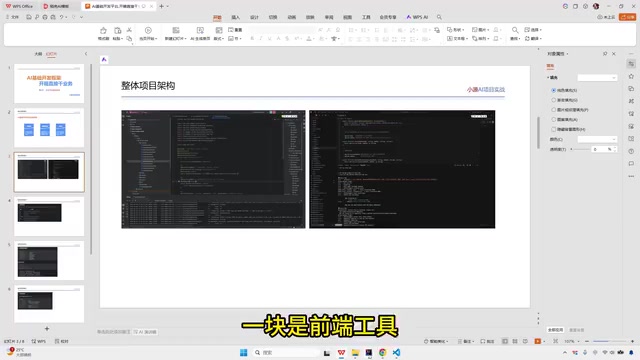Open the Animations ribbon tab

(x=291, y=17)
